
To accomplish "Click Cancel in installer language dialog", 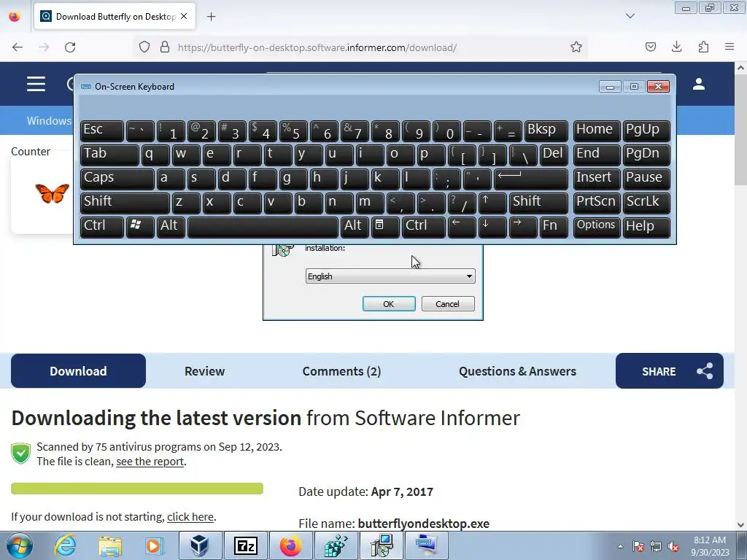I will 448,304.
